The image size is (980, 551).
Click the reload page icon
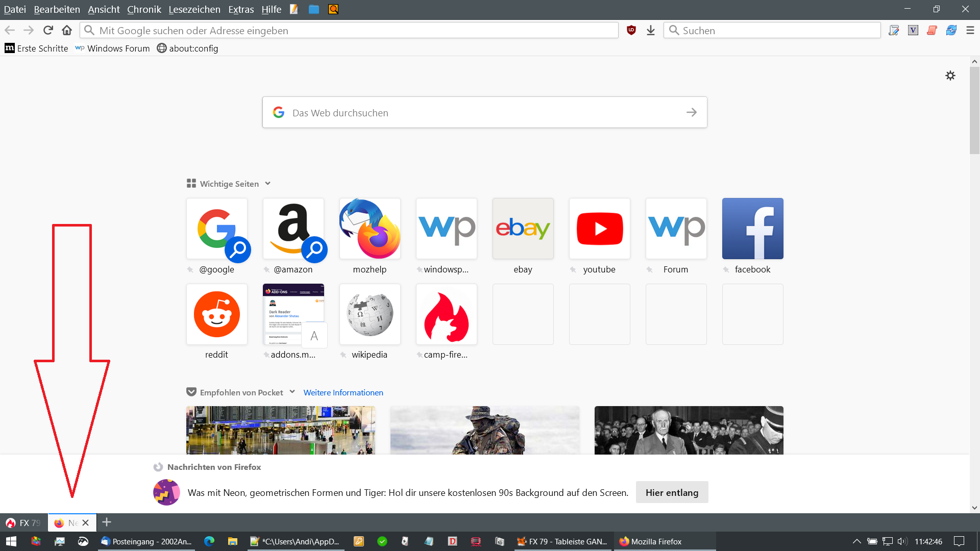[x=48, y=30]
